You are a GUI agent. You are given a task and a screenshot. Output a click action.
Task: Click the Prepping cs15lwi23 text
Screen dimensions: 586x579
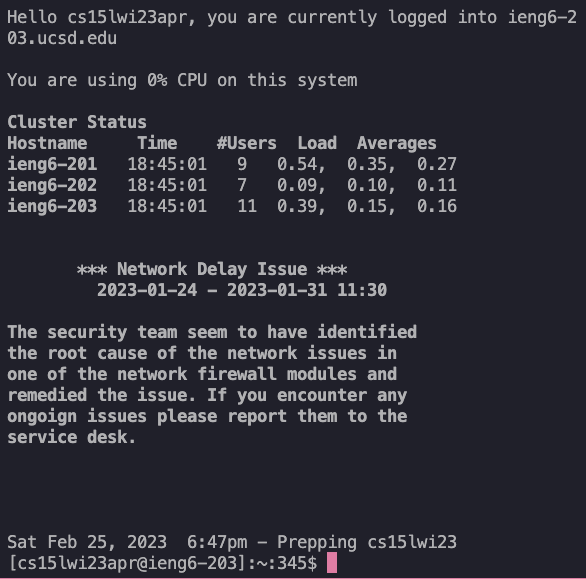(367, 542)
